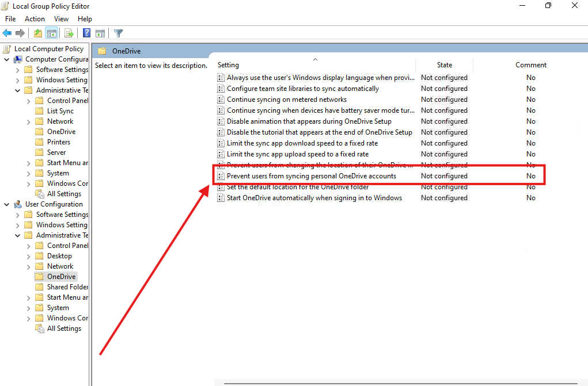Expand Desktop under User Configuration
Image resolution: width=588 pixels, height=386 pixels.
(28, 256)
